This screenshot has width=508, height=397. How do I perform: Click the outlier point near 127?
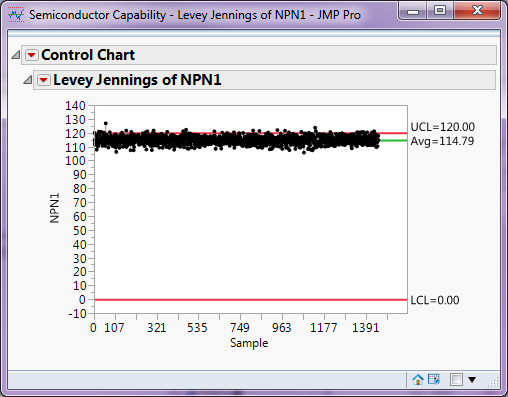tap(106, 123)
